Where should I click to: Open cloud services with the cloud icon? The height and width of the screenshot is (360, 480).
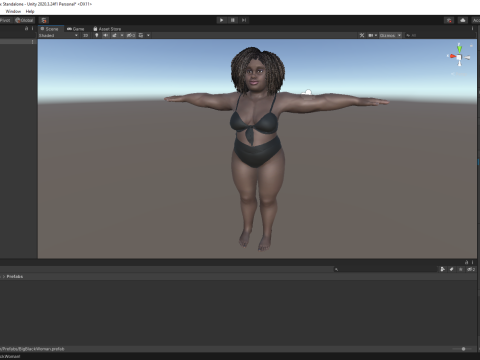pyautogui.click(x=463, y=20)
